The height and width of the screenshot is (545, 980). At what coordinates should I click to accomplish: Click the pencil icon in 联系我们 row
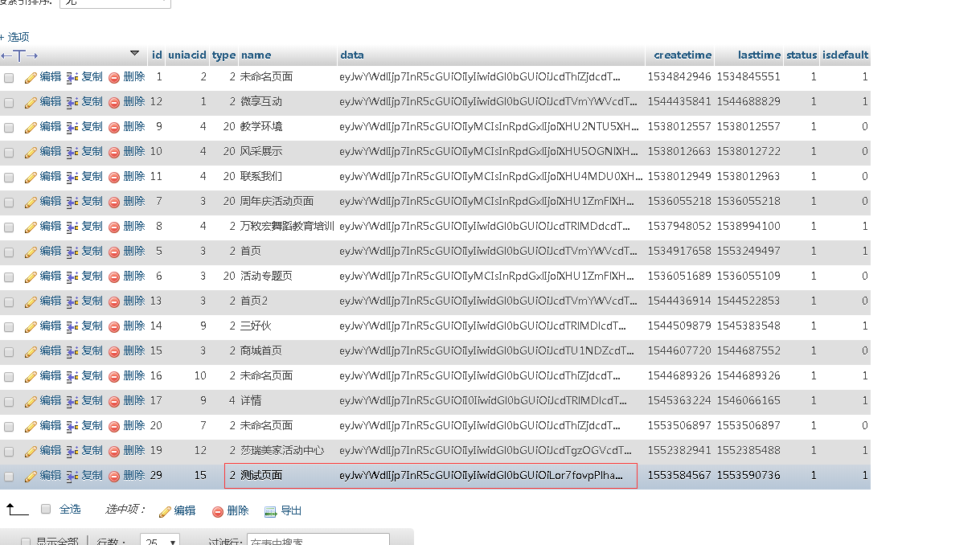(x=31, y=177)
